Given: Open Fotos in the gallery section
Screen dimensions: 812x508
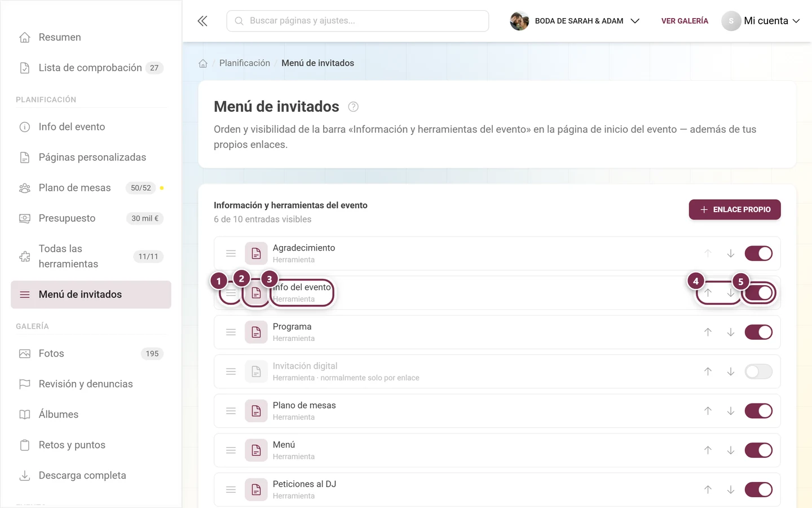Looking at the screenshot, I should [x=91, y=353].
